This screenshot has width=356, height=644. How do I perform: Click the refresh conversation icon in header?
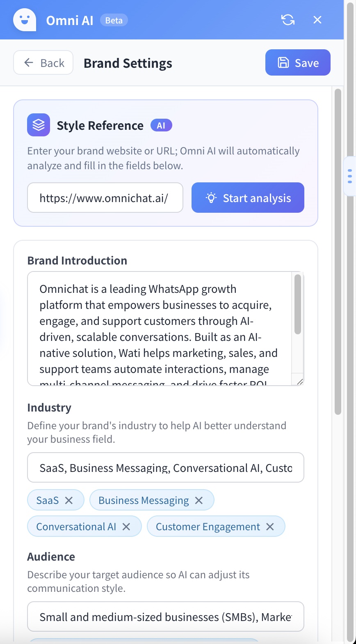tap(288, 20)
